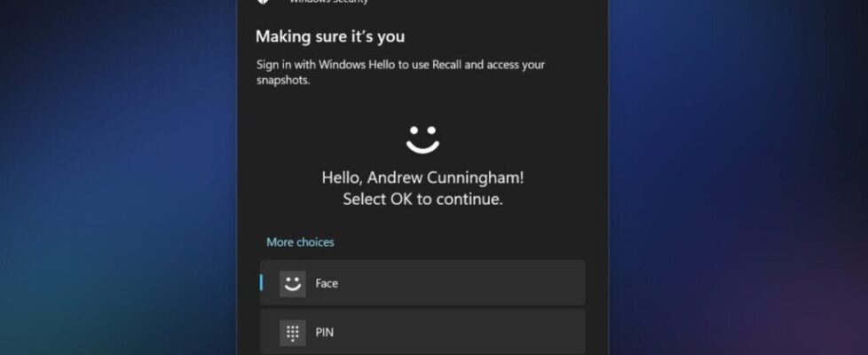Select the Face sign-in option label
The width and height of the screenshot is (868, 355).
[327, 284]
